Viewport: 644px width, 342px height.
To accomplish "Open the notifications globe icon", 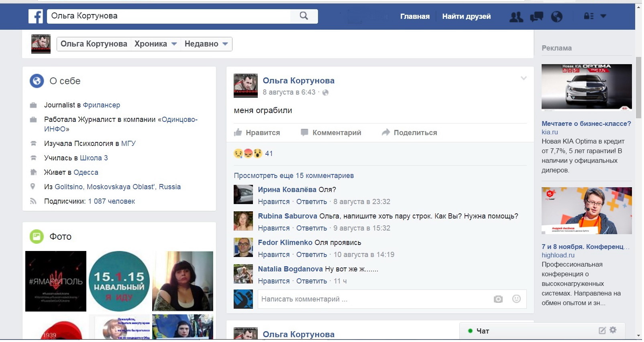I will tap(556, 16).
